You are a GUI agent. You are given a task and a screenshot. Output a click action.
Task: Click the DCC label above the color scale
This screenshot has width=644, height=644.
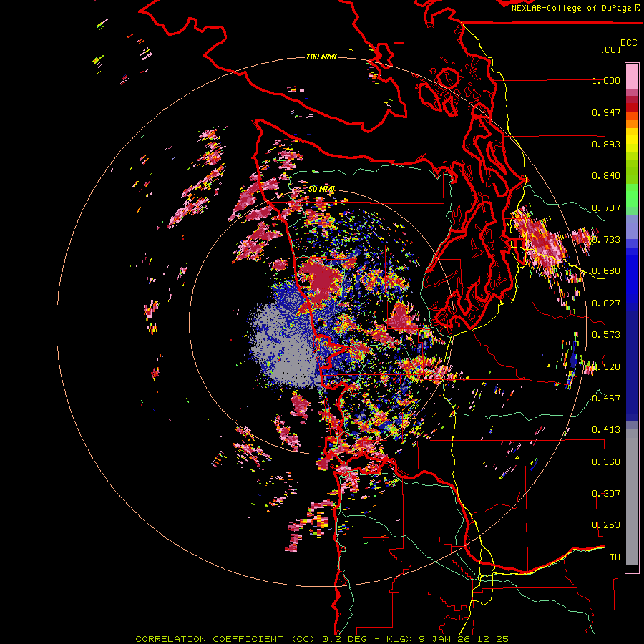tap(629, 43)
